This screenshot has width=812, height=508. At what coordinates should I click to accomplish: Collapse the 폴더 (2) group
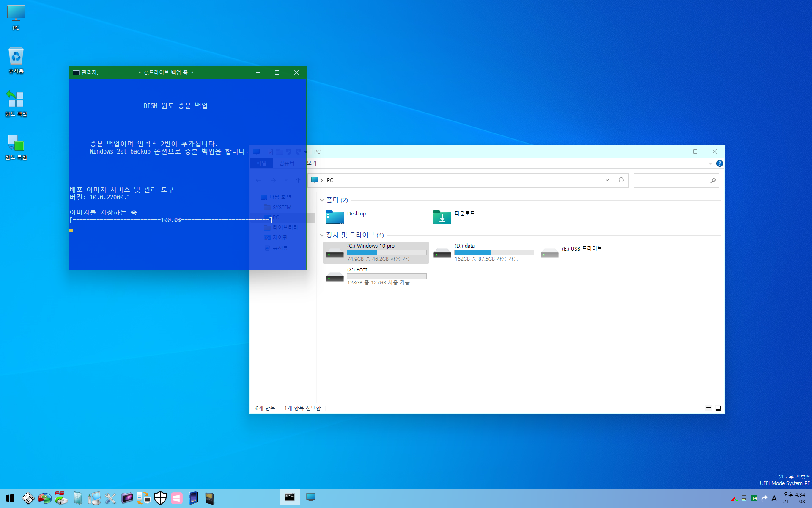pyautogui.click(x=322, y=200)
